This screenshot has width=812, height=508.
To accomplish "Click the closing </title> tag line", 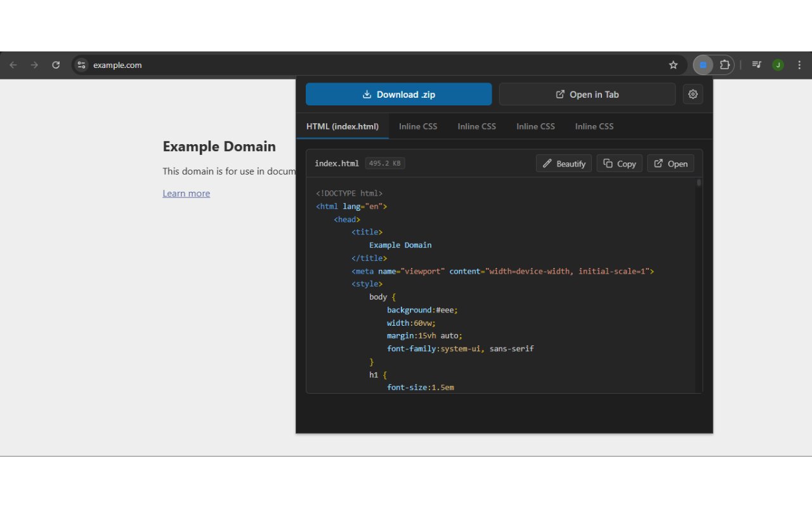I will tap(369, 258).
